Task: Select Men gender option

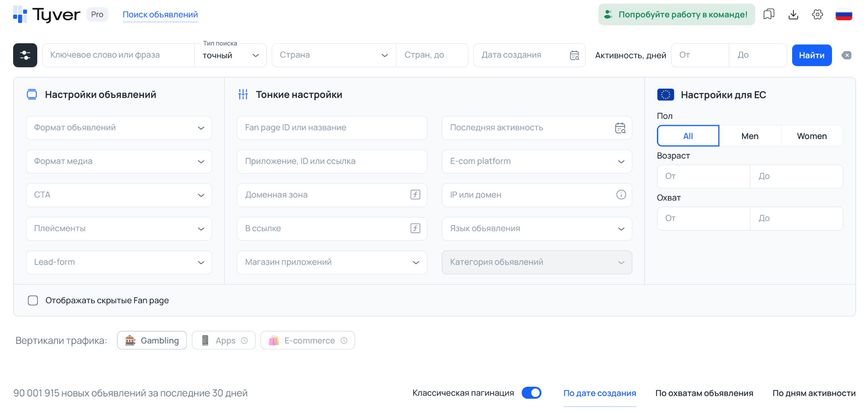Action: [750, 136]
